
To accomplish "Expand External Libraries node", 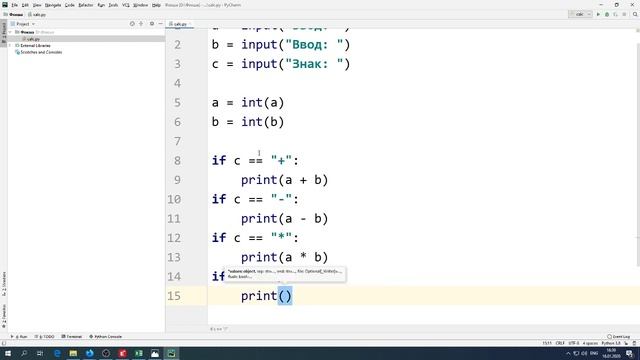I will [x=11, y=45].
